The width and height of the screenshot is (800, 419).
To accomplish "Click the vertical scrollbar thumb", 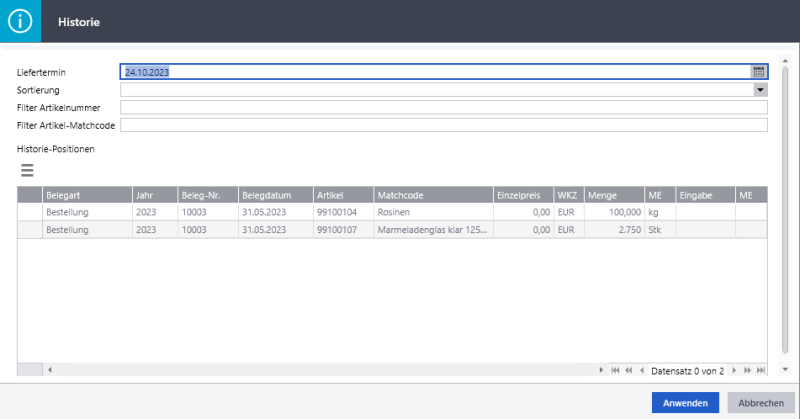I will pyautogui.click(x=785, y=209).
